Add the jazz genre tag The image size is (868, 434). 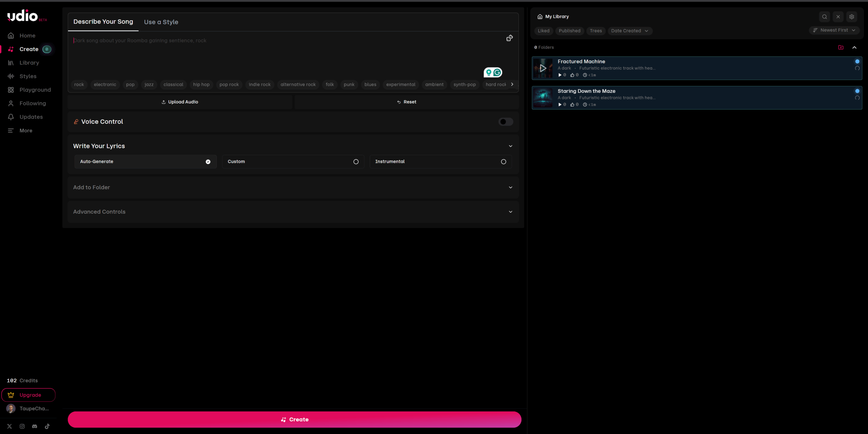click(x=149, y=84)
